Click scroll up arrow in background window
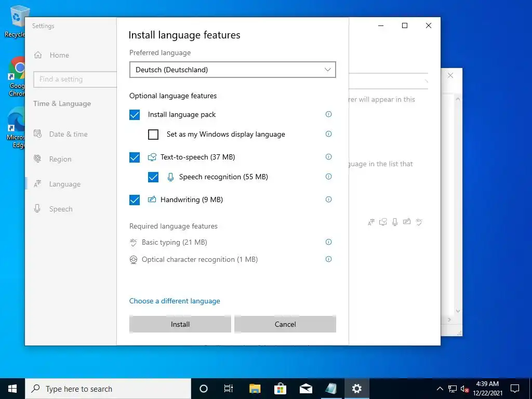The image size is (532, 399). [458, 99]
